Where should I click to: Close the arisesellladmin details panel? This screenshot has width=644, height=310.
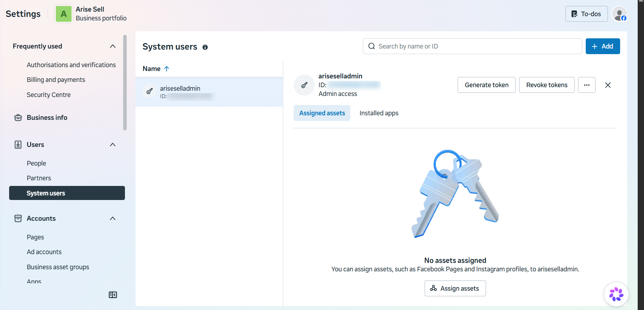[608, 85]
